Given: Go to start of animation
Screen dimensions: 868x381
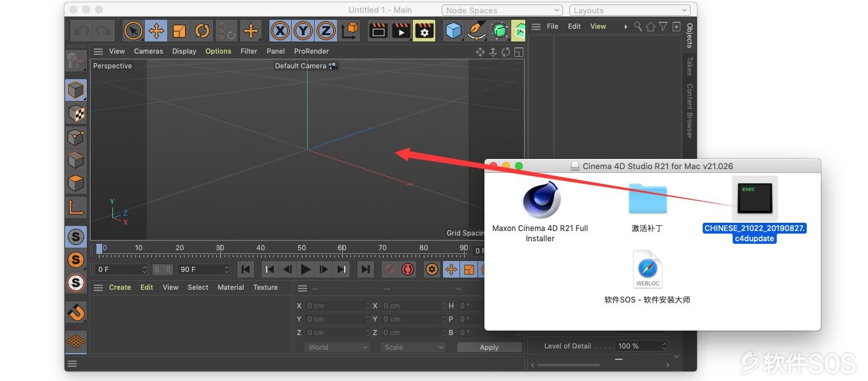Looking at the screenshot, I should (246, 269).
